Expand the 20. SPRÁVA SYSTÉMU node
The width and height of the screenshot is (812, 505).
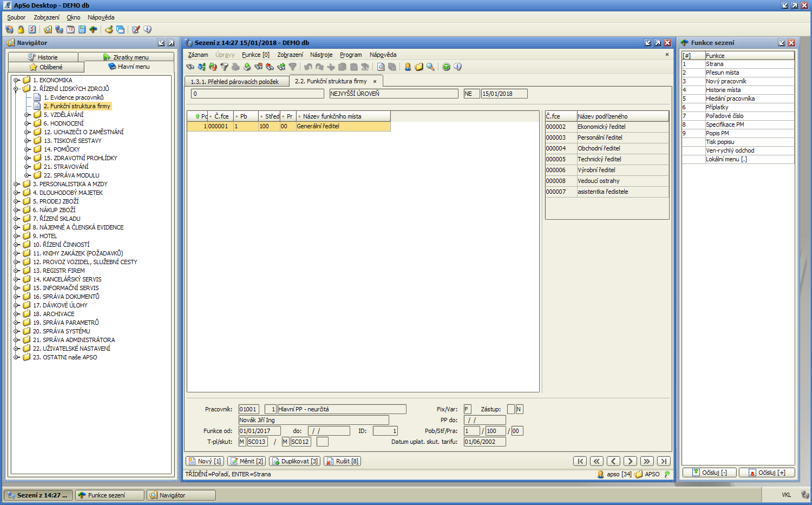(17, 331)
